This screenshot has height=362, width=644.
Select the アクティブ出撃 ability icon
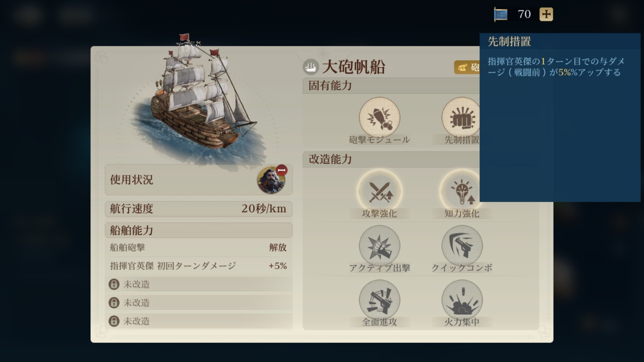(x=379, y=245)
